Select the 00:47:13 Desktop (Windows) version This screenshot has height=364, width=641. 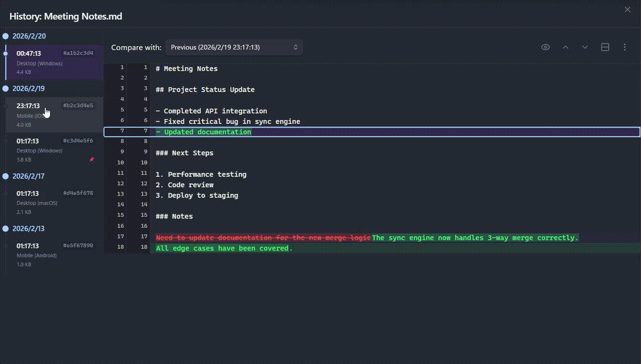54,62
